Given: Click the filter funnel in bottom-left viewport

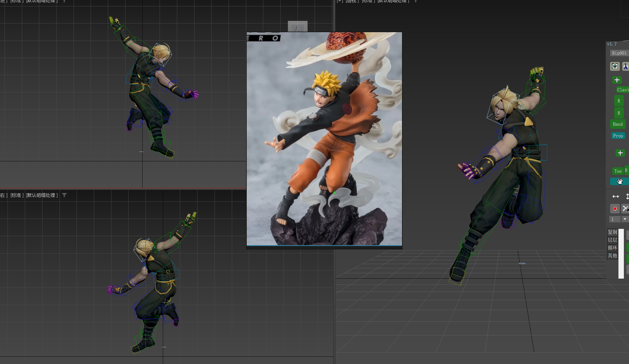Looking at the screenshot, I should (64, 195).
